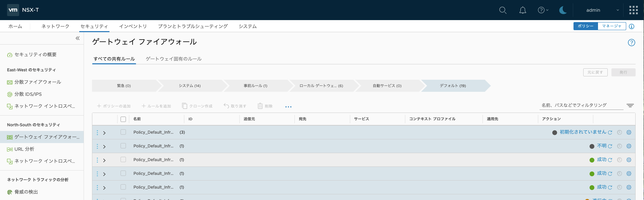The width and height of the screenshot is (644, 200).
Task: Open the three-dot more actions menu in toolbar
Action: tap(288, 107)
